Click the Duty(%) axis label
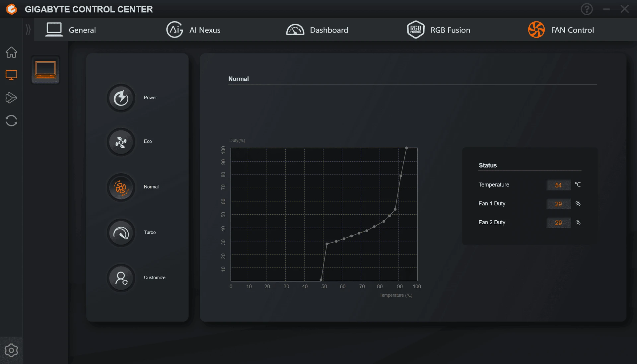This screenshot has width=637, height=364. 237,141
